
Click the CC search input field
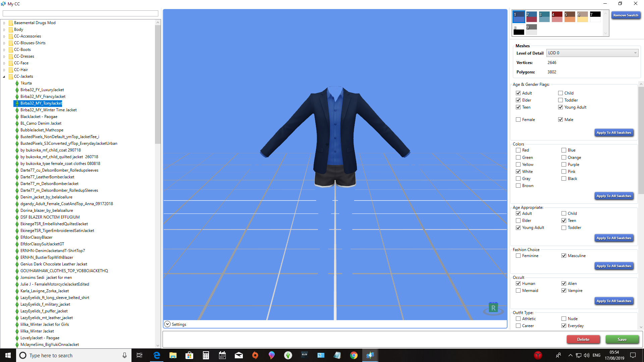80,13
